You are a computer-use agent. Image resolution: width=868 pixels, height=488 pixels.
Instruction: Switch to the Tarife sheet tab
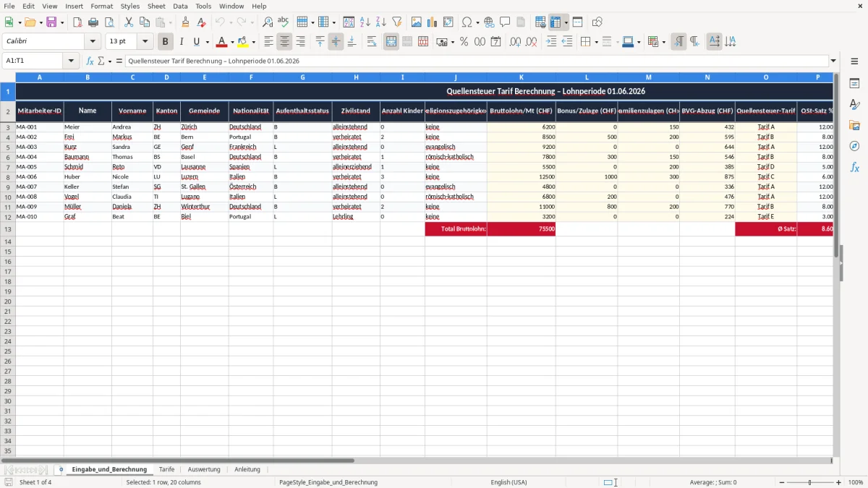[x=166, y=469]
